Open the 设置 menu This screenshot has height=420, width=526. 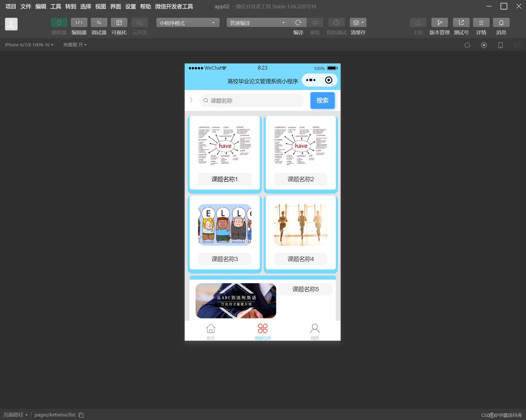click(x=130, y=7)
